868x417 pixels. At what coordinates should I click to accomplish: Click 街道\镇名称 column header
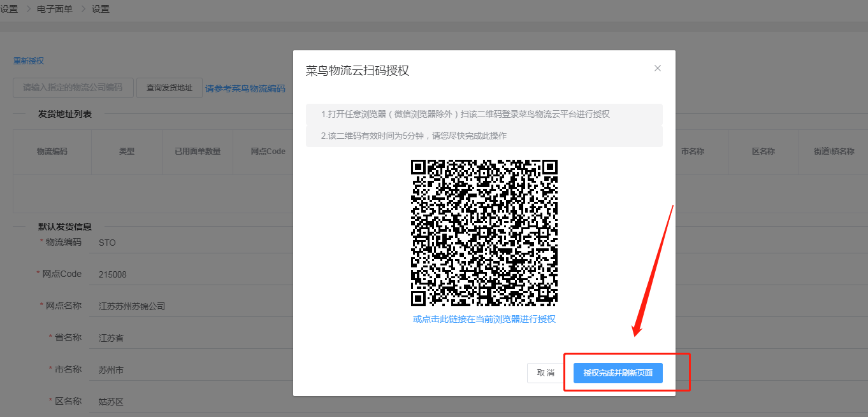tap(834, 152)
